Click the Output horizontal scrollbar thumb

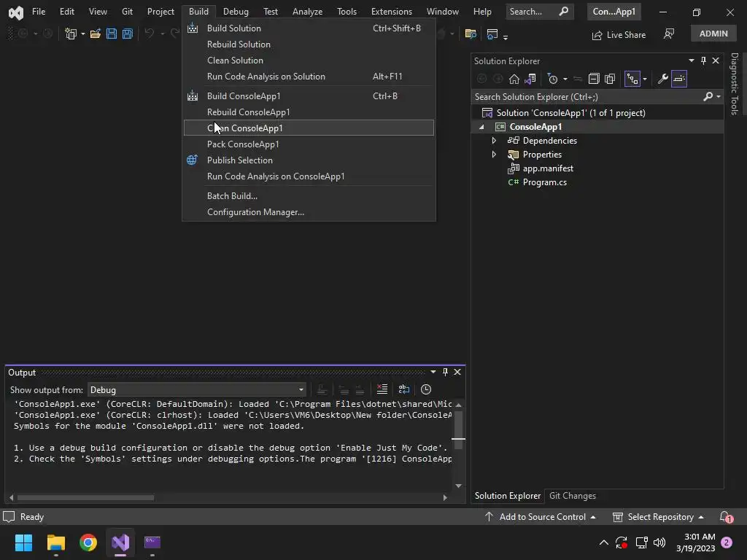pos(86,497)
